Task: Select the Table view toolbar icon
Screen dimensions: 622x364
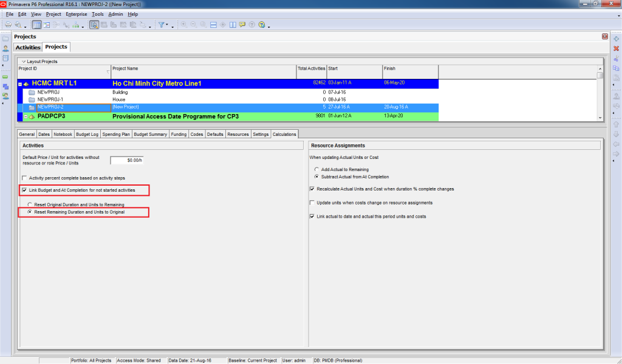Action: pyautogui.click(x=37, y=25)
